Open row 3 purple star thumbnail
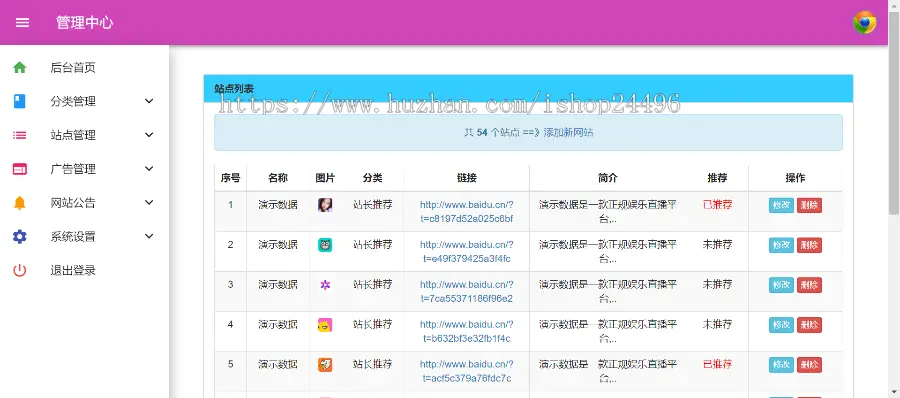Screen dimensions: 900x398 pyautogui.click(x=325, y=285)
